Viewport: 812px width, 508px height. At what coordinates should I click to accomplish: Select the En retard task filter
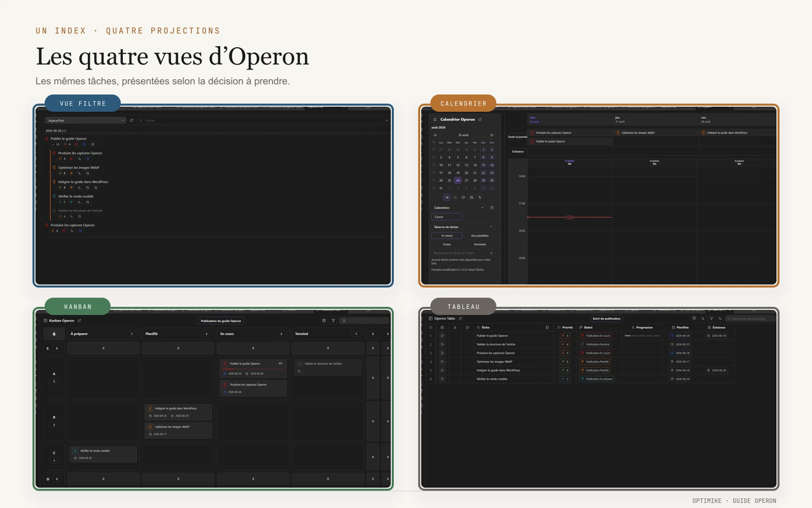coord(447,236)
